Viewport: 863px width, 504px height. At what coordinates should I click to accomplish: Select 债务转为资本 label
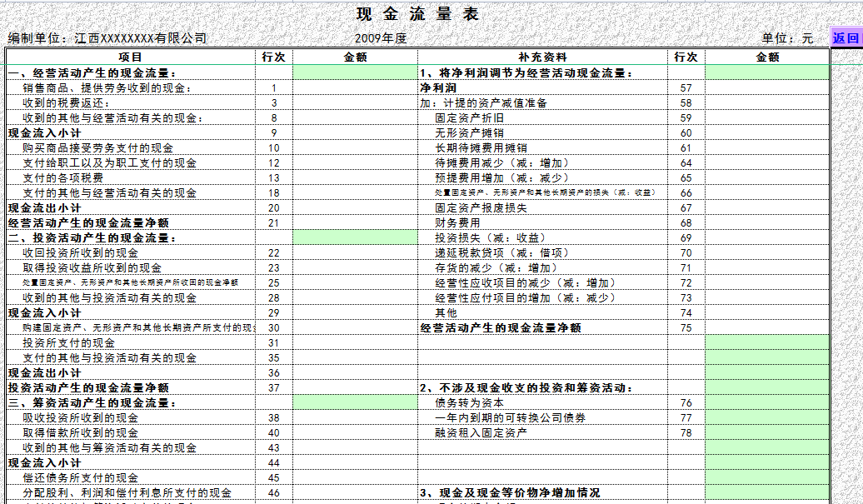click(x=470, y=402)
